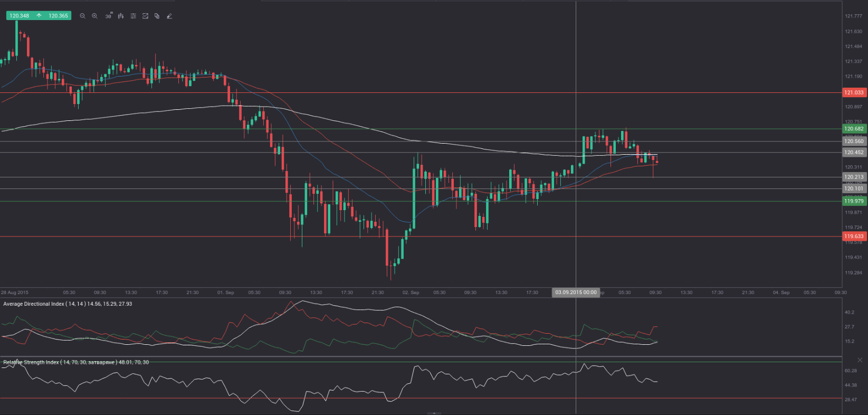Image resolution: width=868 pixels, height=415 pixels.
Task: Open the Relative Strength Index indicator label
Action: point(75,363)
